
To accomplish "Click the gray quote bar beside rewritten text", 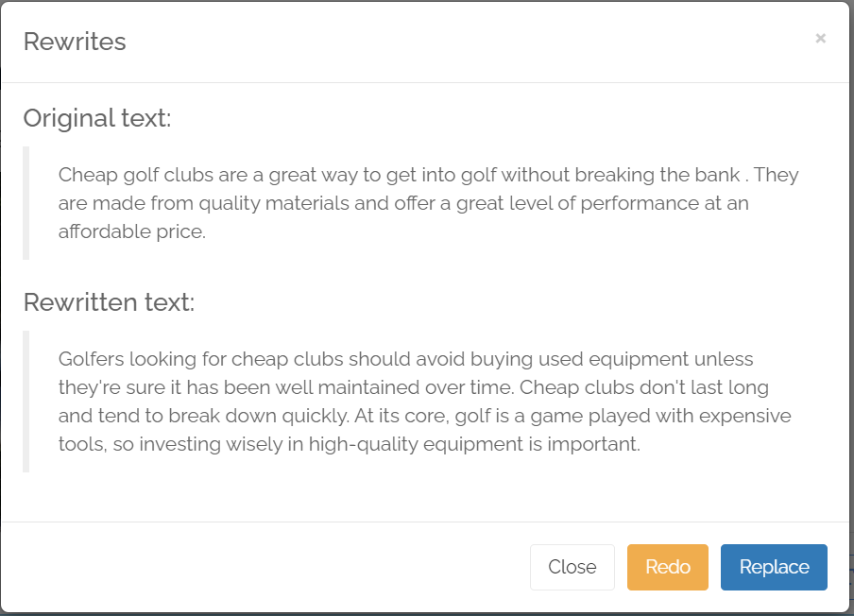I will pyautogui.click(x=26, y=402).
